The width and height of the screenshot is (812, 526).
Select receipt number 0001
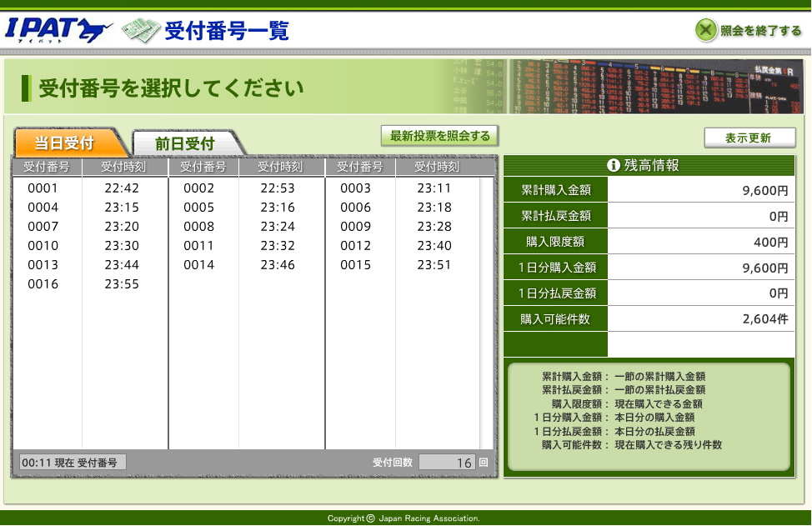click(x=43, y=188)
